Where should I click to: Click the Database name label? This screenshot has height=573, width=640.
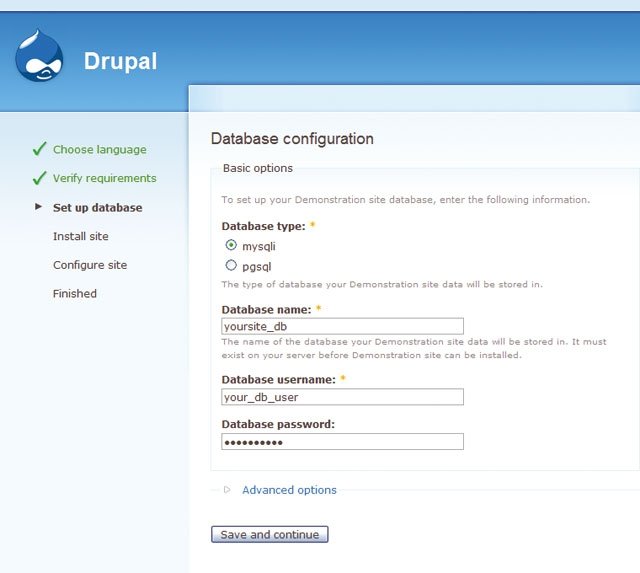[x=266, y=310]
